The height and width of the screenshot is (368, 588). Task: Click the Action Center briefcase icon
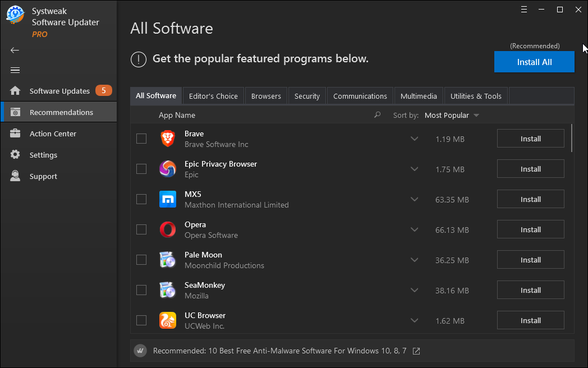(x=15, y=133)
